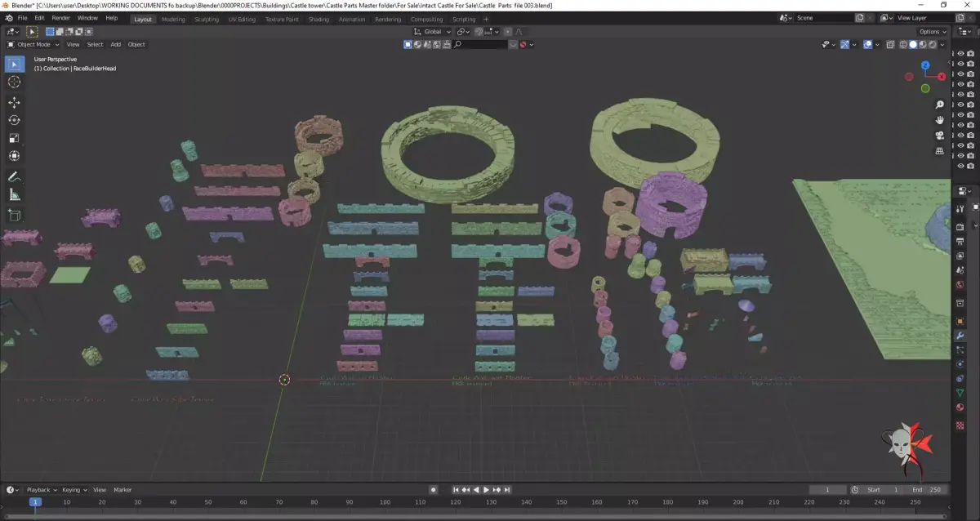Hide the topmost outliner item via eye

(960, 54)
